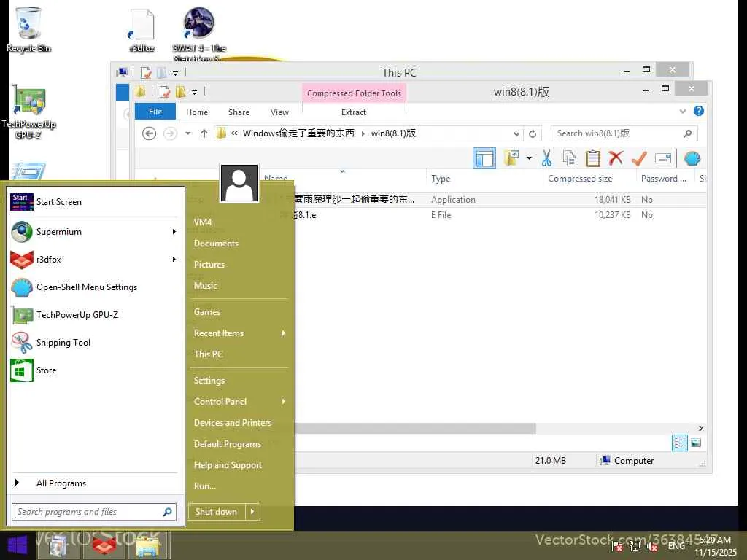Click the volume muted tray icon
747x560 pixels.
(x=651, y=546)
